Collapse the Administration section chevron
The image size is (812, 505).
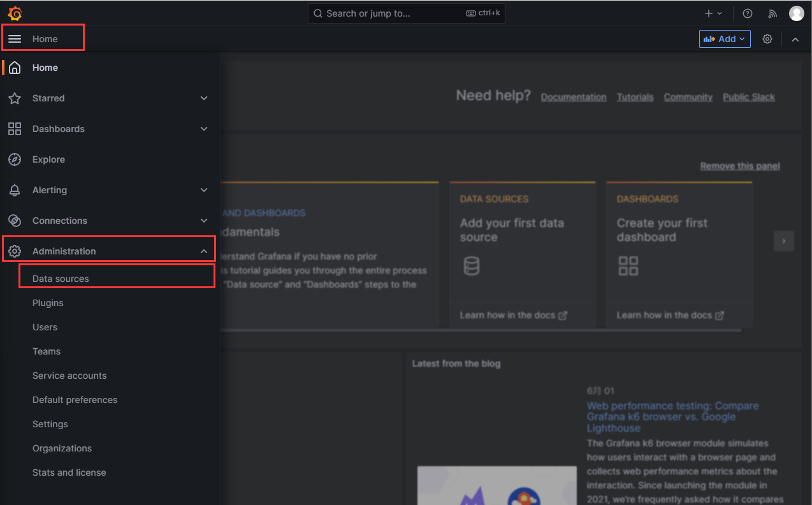click(204, 251)
